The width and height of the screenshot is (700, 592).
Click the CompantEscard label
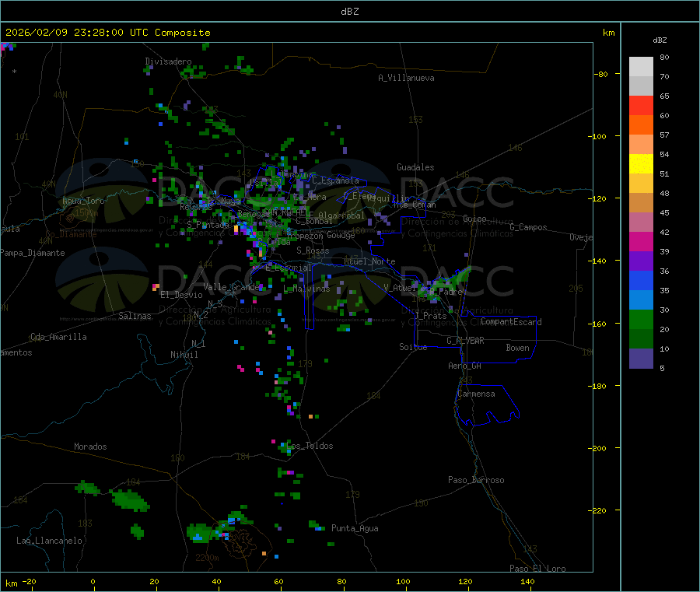tap(511, 321)
